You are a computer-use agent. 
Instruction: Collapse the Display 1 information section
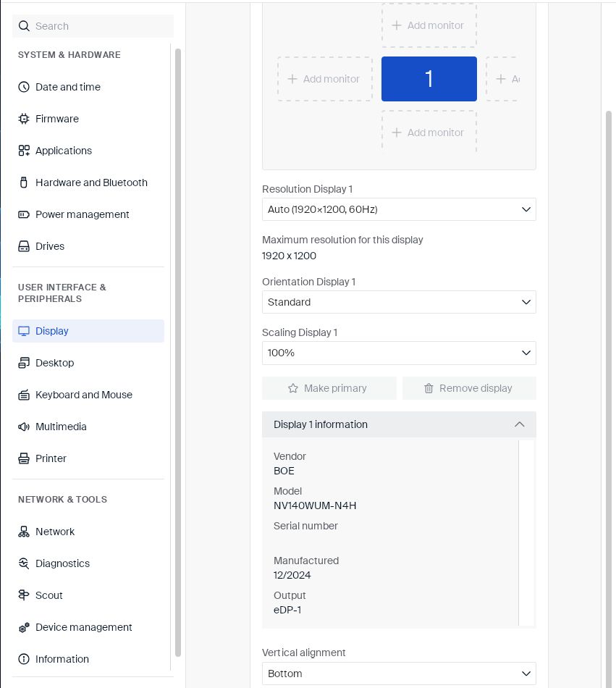click(399, 424)
